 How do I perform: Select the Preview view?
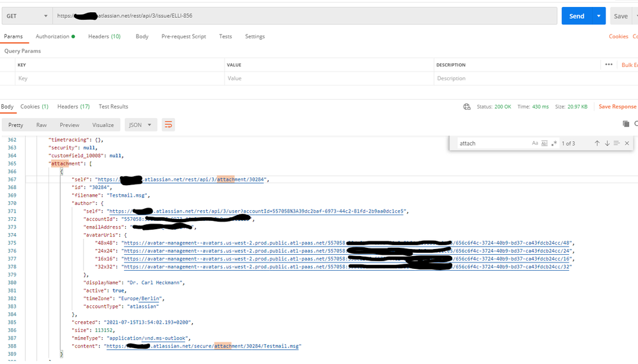pos(70,125)
